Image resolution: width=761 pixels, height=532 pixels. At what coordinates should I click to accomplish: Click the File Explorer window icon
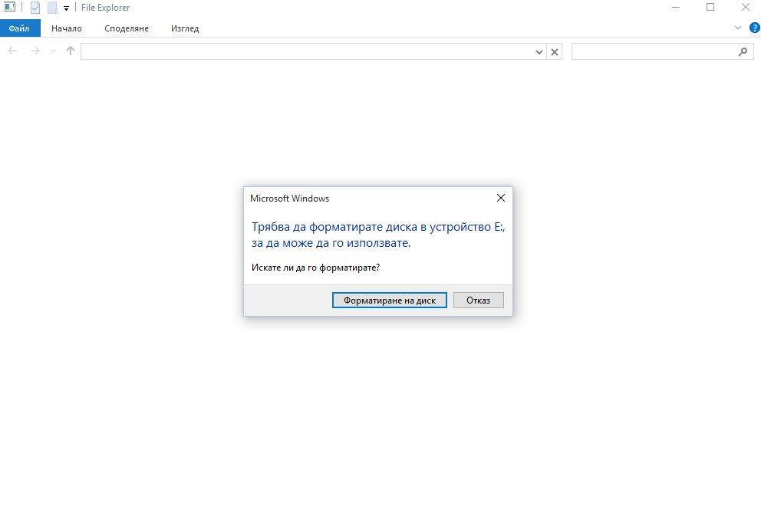click(9, 7)
